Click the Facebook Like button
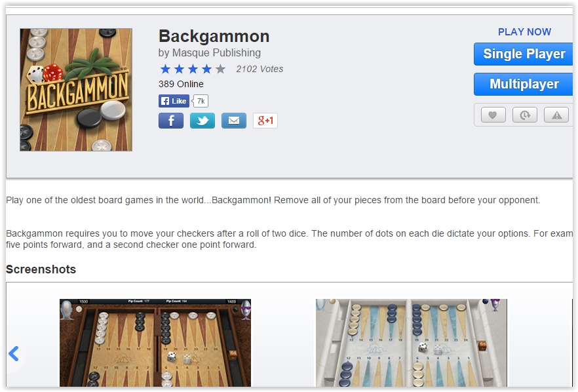This screenshot has width=578, height=392. click(174, 101)
